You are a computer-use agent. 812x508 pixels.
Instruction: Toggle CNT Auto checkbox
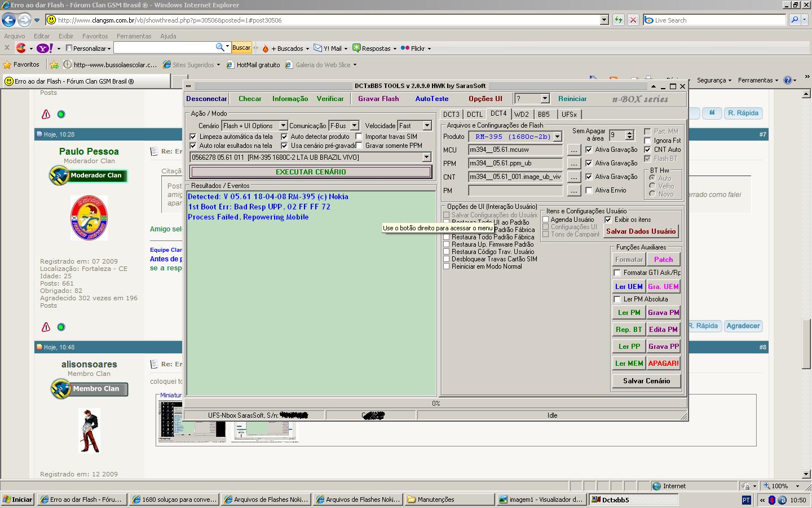[x=647, y=150]
